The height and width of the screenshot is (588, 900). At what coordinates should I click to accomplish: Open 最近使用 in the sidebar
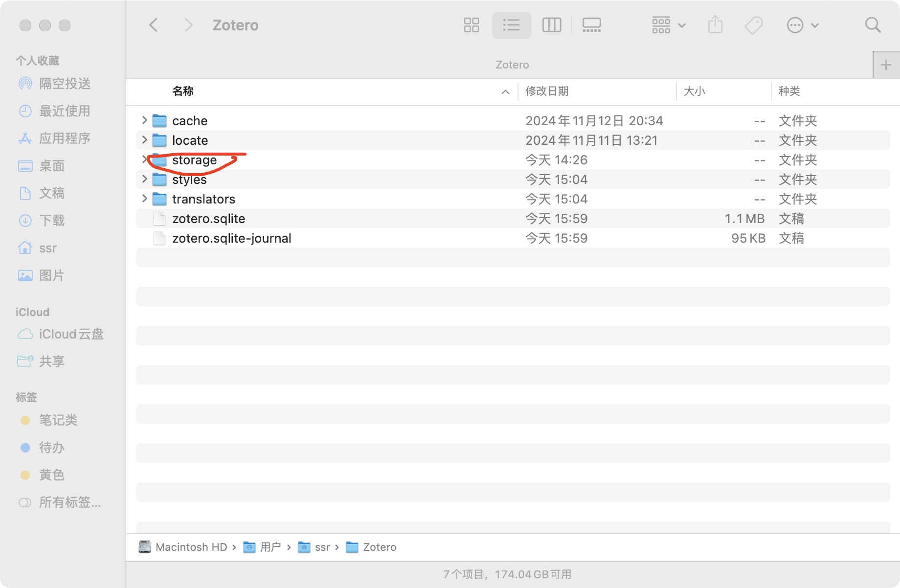[x=55, y=111]
